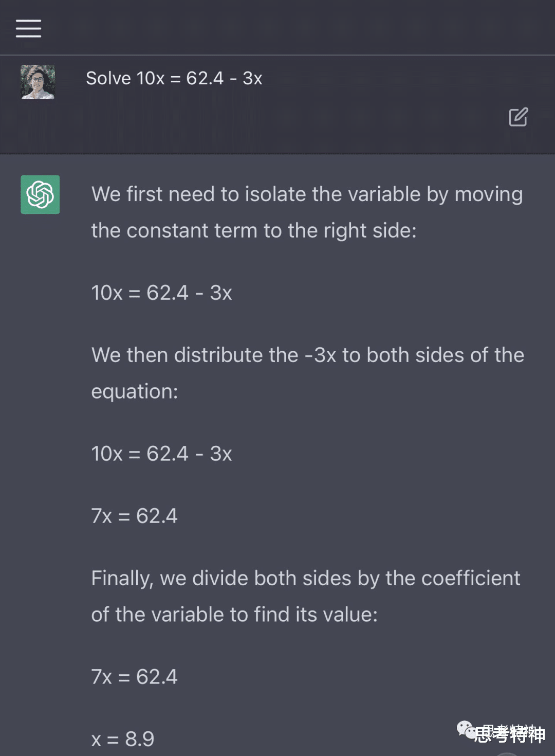Click the edit message pencil icon

[518, 117]
